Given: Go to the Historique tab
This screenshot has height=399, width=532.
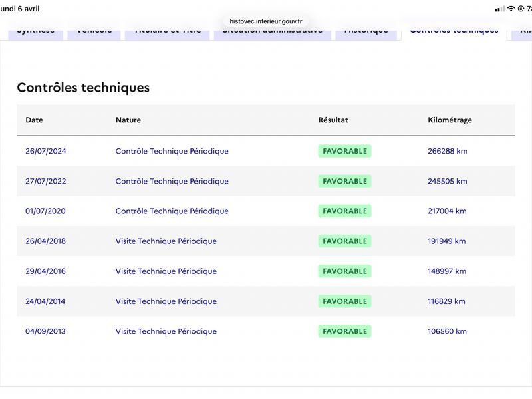Looking at the screenshot, I should click(x=366, y=32).
